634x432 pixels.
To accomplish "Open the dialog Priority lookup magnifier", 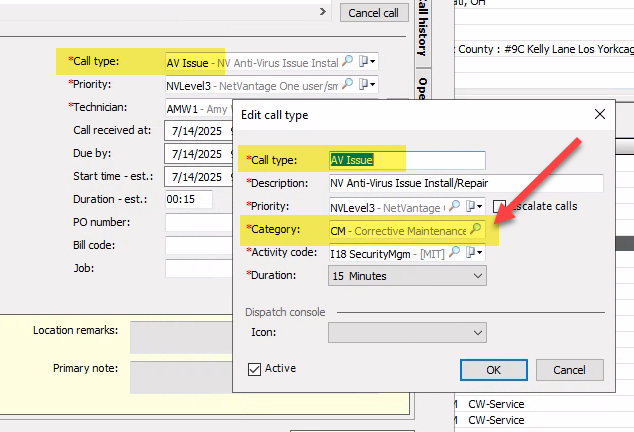I will point(454,207).
